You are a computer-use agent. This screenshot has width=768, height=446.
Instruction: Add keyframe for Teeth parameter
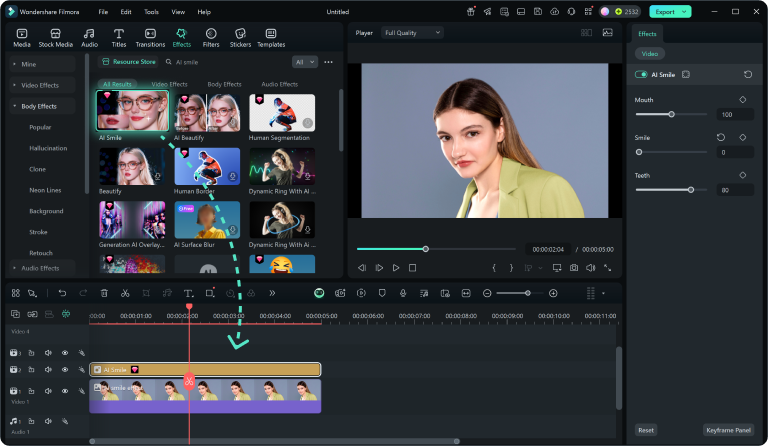(743, 175)
